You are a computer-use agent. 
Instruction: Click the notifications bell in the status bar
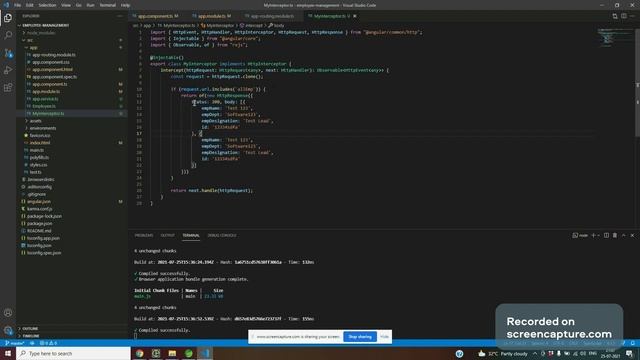pyautogui.click(x=633, y=343)
